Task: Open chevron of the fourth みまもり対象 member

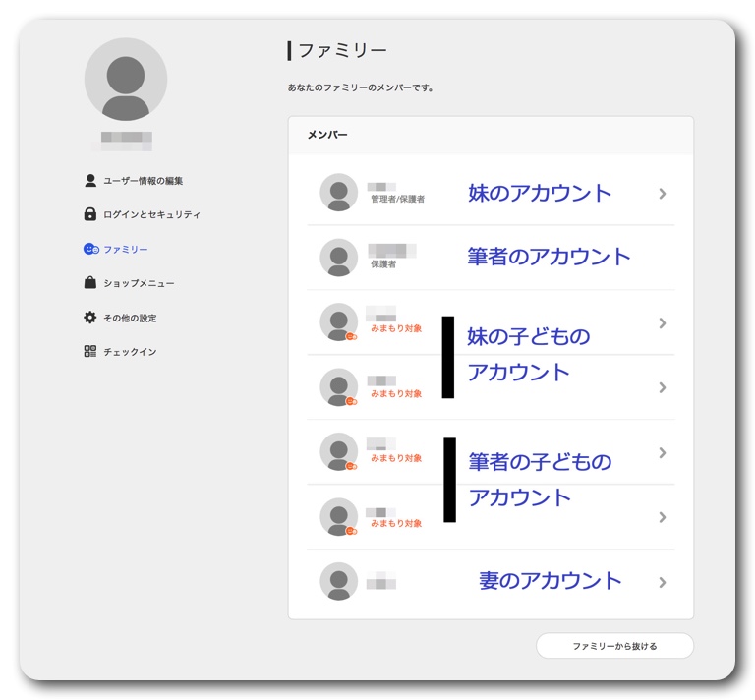Action: click(663, 517)
